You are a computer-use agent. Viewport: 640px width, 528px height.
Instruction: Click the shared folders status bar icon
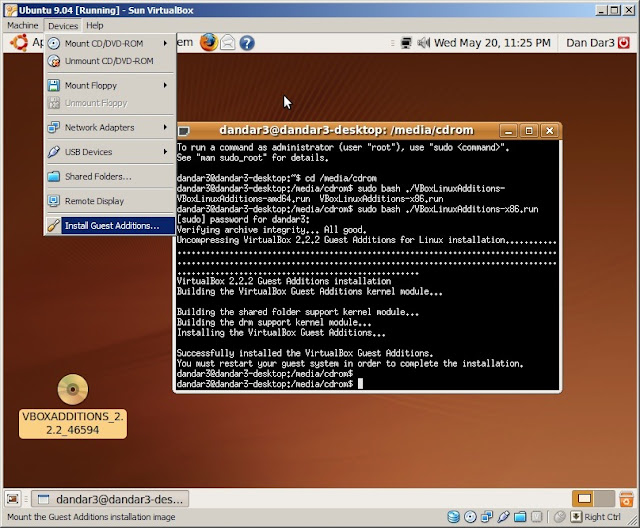(520, 517)
